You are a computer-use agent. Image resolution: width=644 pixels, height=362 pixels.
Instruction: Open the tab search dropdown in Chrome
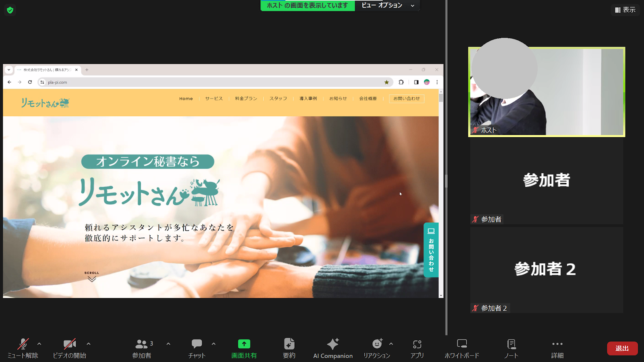[9, 70]
